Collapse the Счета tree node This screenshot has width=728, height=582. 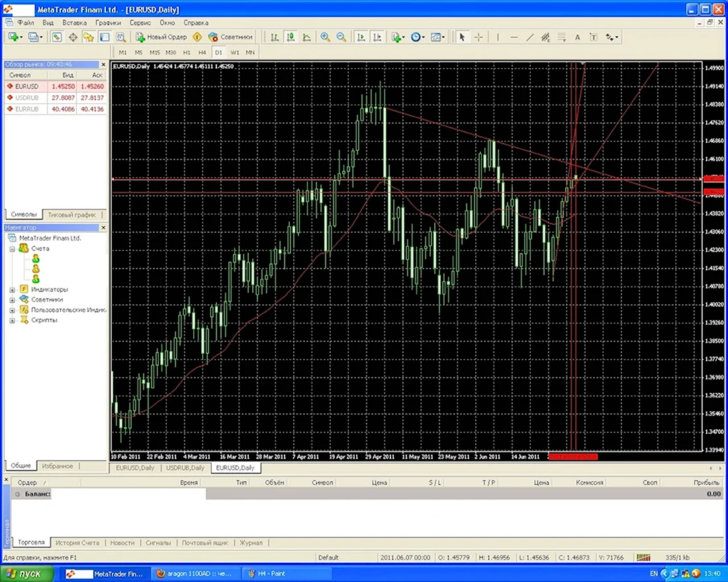(x=12, y=249)
